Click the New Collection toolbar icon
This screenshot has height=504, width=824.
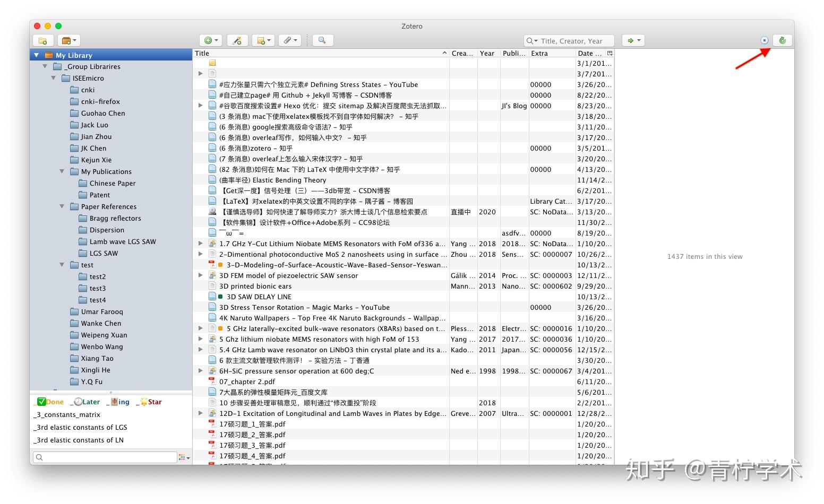pyautogui.click(x=43, y=40)
